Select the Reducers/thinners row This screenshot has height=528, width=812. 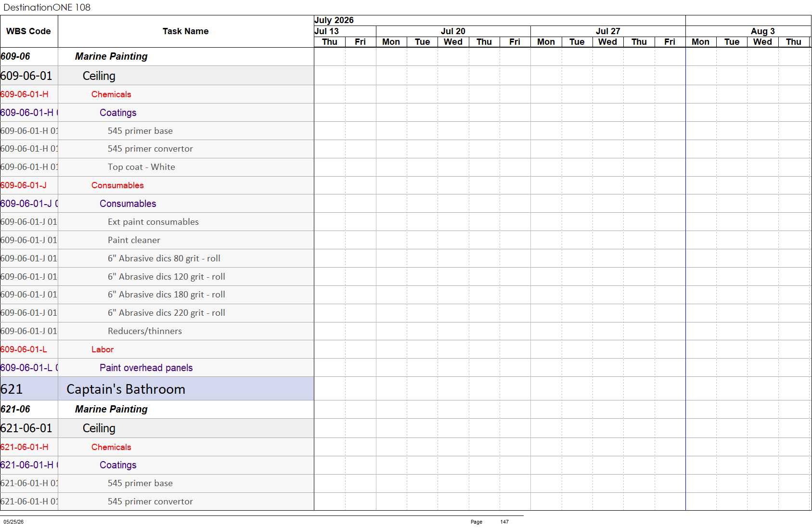coord(157,331)
